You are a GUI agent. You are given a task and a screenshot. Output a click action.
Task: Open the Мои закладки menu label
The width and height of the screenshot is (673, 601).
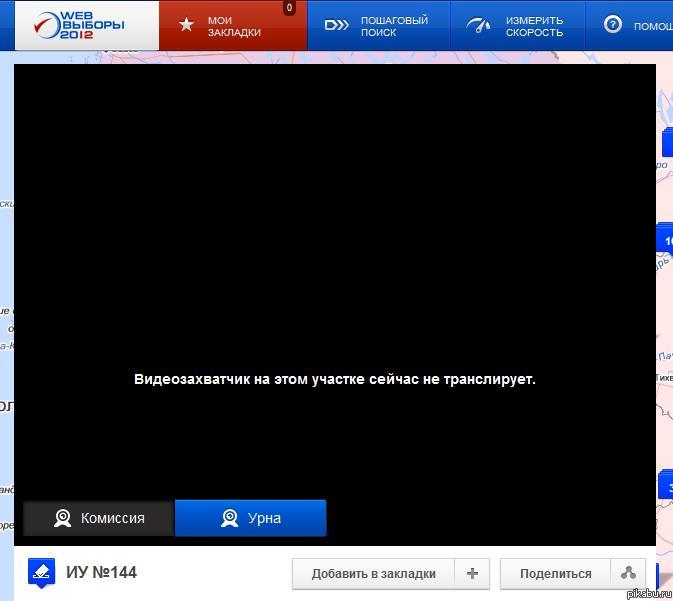click(x=234, y=26)
